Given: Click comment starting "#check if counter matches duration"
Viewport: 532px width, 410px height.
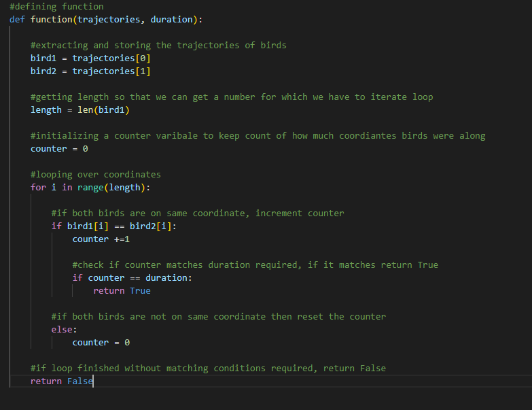Looking at the screenshot, I should tap(255, 265).
